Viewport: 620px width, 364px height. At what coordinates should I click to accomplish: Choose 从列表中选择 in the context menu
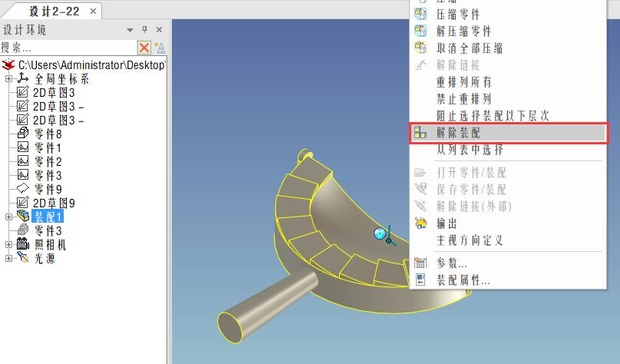pos(470,150)
